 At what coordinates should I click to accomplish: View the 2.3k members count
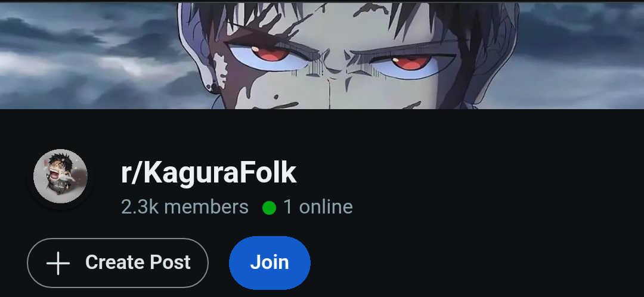[185, 207]
